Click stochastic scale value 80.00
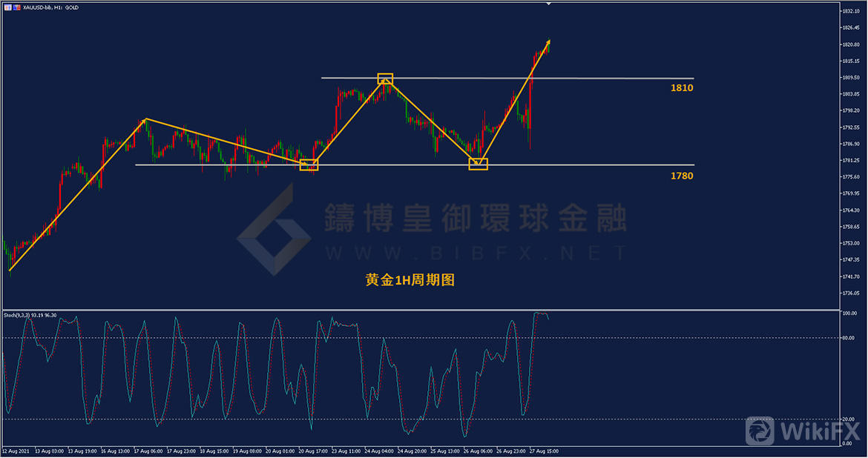Screen dimensions: 868x458 847,338
